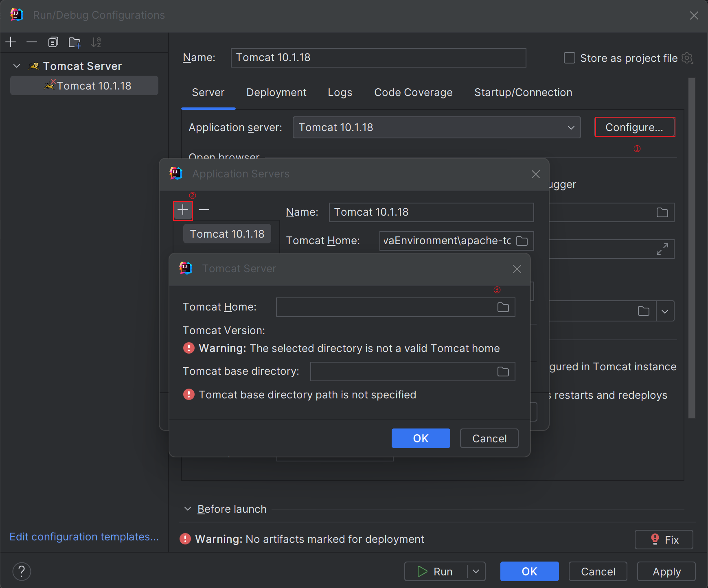Browse for the Tomcat Home directory
Screen dimensions: 708x588
point(503,307)
